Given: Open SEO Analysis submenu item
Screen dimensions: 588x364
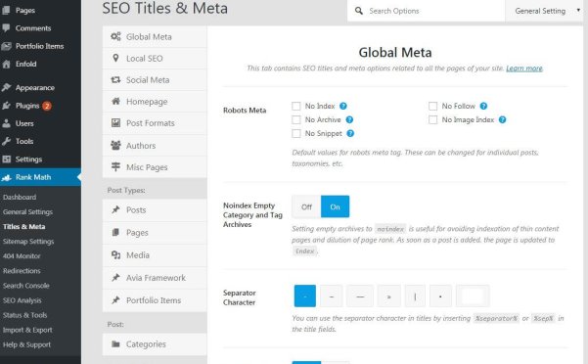Looking at the screenshot, I should (23, 300).
